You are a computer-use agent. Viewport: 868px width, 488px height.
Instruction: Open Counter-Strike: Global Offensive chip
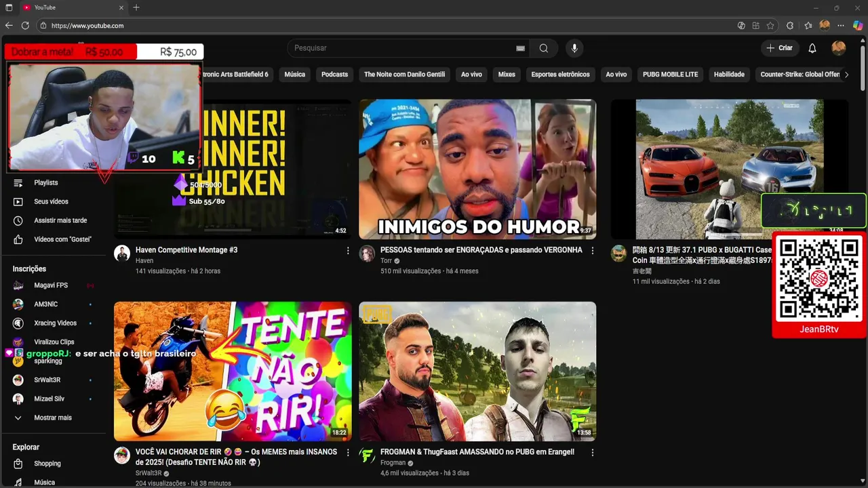[x=800, y=75]
